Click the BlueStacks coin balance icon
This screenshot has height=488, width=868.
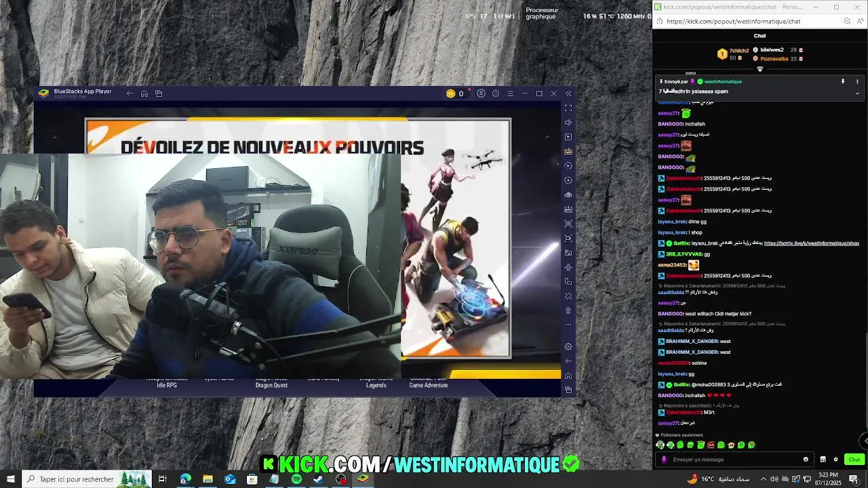pyautogui.click(x=450, y=94)
